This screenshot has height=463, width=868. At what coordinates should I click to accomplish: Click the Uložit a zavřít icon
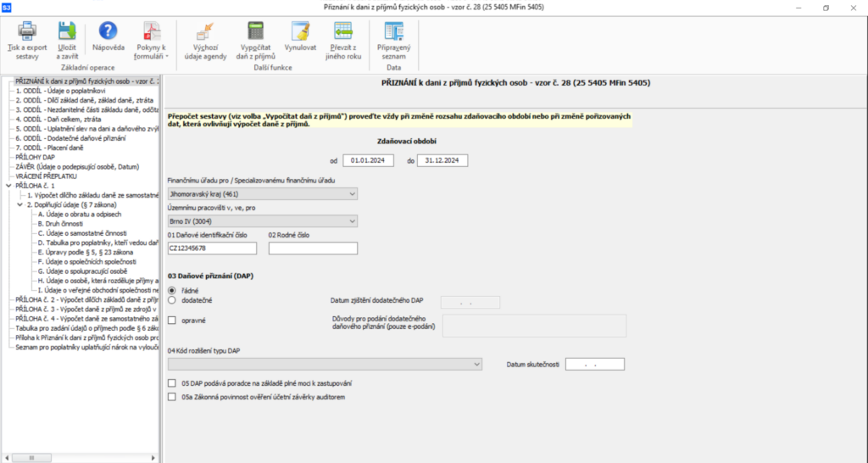(67, 33)
